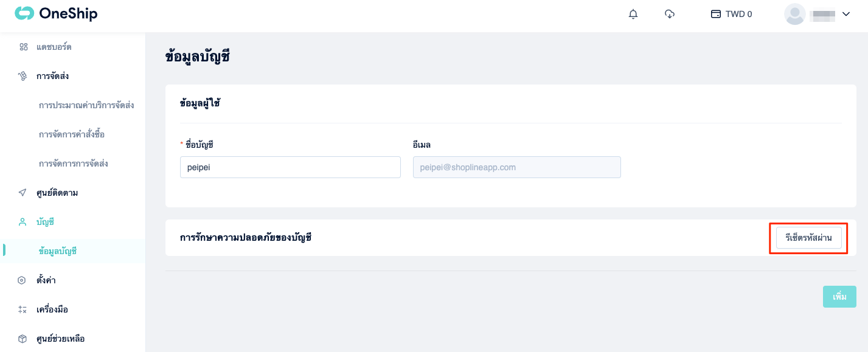The height and width of the screenshot is (352, 868).
Task: Click the ศูนย์ช่วยเหลือ help center box icon
Action: point(23,339)
